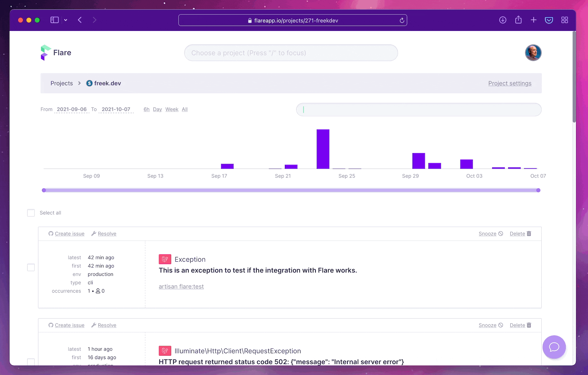The width and height of the screenshot is (588, 375).
Task: Click the Laravel icon next to RequestException
Action: (x=165, y=351)
